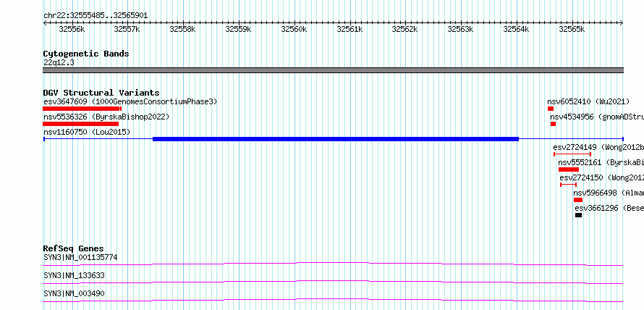This screenshot has height=310, width=644.
Task: Open the SYN3|NM_001135774 transcript label
Action: [80, 258]
